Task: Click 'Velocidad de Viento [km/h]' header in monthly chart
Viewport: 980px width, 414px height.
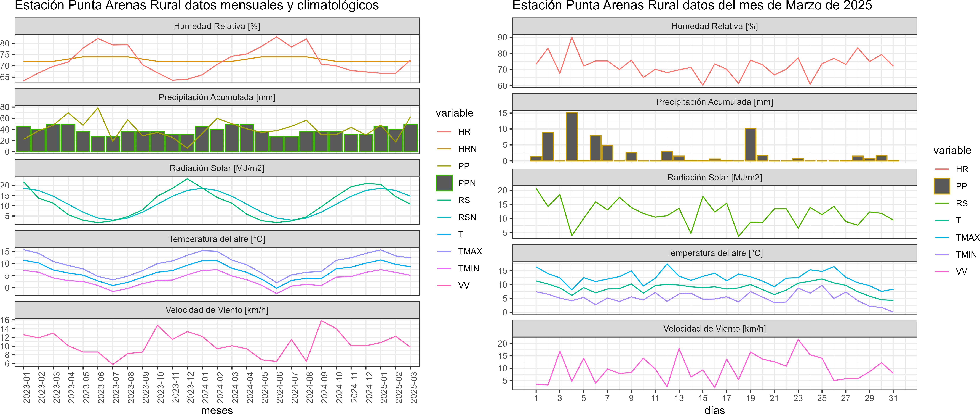Action: (x=217, y=310)
